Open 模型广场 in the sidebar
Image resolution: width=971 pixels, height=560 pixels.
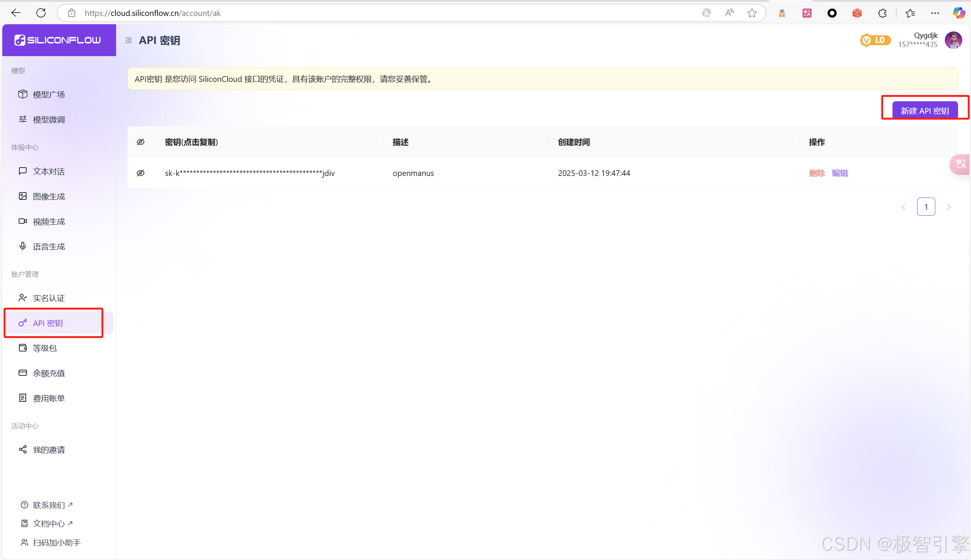(x=49, y=94)
